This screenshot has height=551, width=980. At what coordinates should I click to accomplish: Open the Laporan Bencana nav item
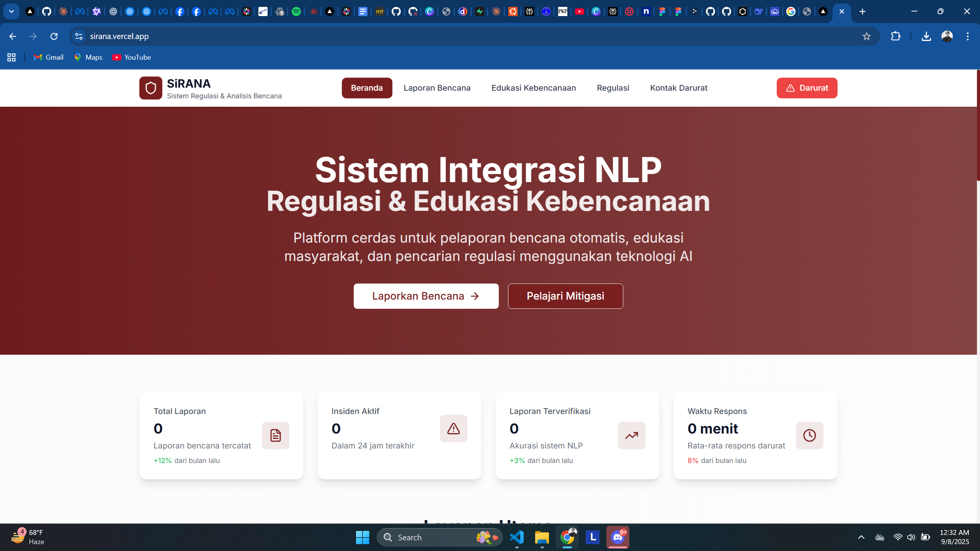pos(437,88)
